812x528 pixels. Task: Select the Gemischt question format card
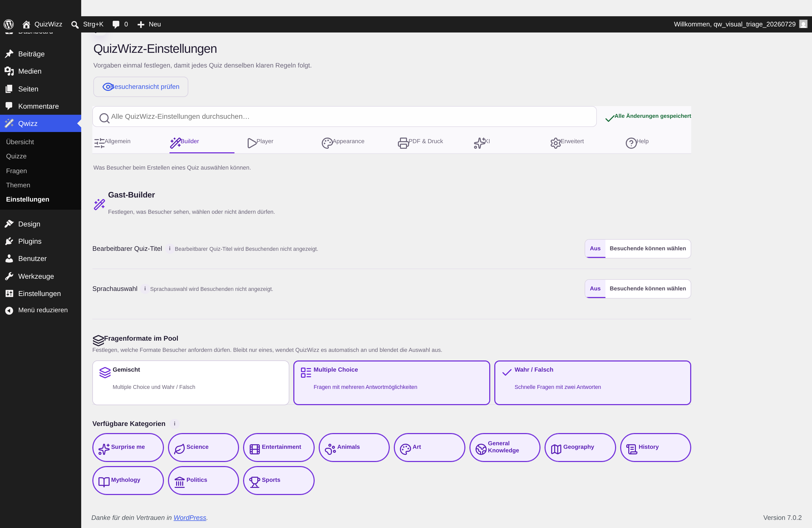tap(191, 383)
